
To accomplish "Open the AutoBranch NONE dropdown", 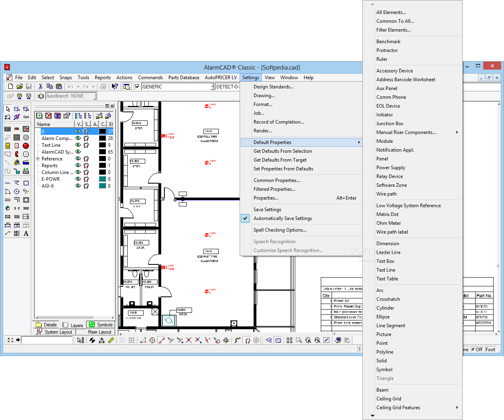I will [95, 96].
